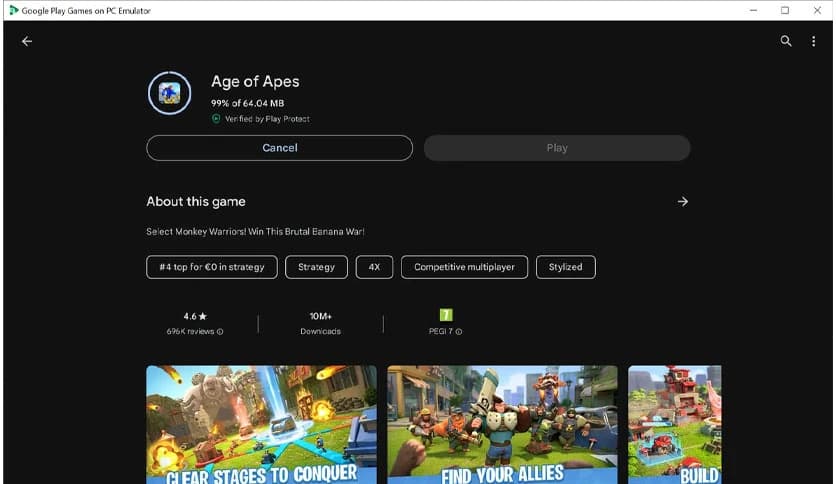Select the #4 top for €0 in strategy tag
Viewport: 836px width, 484px height.
coord(212,267)
